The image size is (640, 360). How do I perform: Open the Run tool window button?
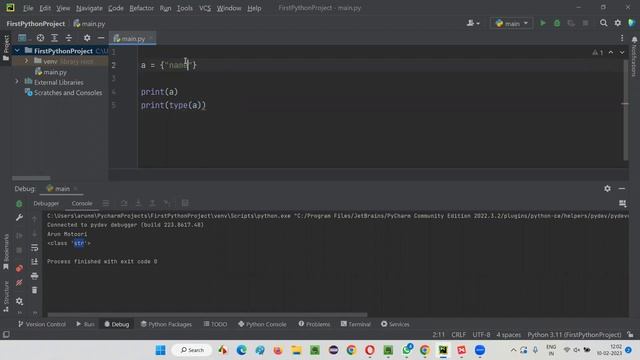(85, 324)
